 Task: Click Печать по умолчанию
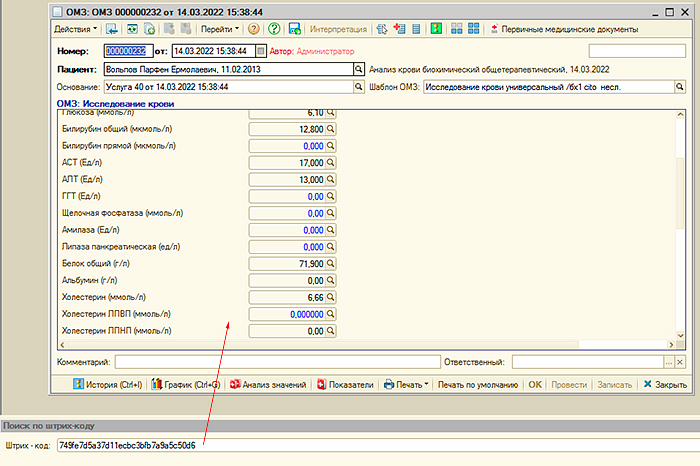click(479, 384)
